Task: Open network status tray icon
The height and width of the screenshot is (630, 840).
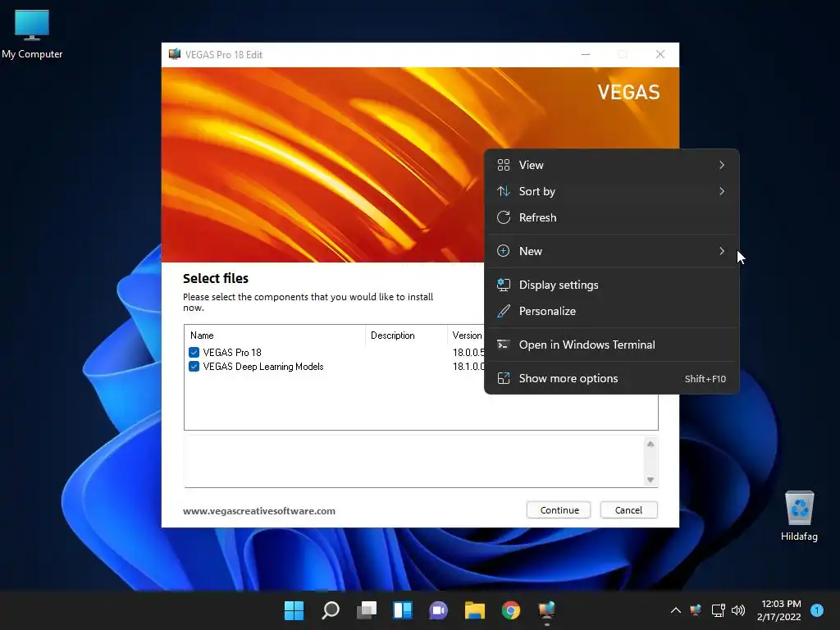Action: 718,610
